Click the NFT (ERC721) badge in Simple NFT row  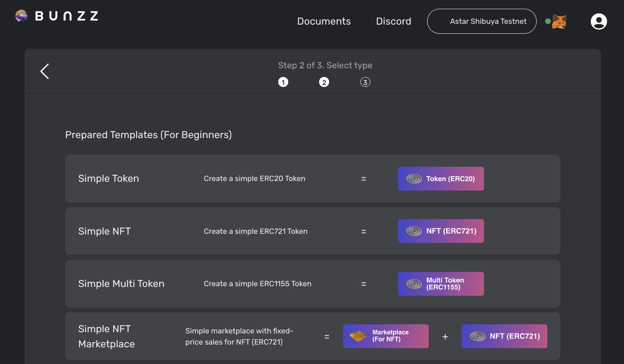coord(441,231)
